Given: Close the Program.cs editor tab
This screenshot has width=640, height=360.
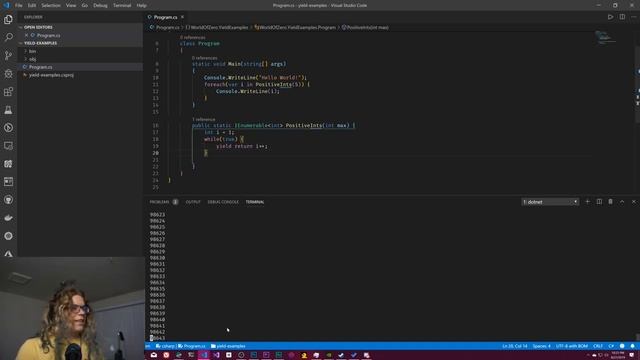Looking at the screenshot, I should (x=182, y=17).
